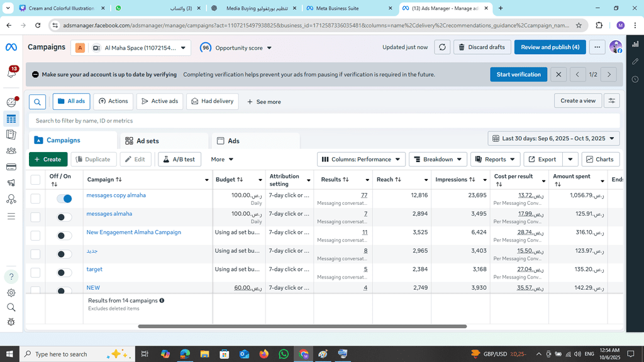The height and width of the screenshot is (362, 644).
Task: Open the help question mark icon
Action: (x=11, y=277)
